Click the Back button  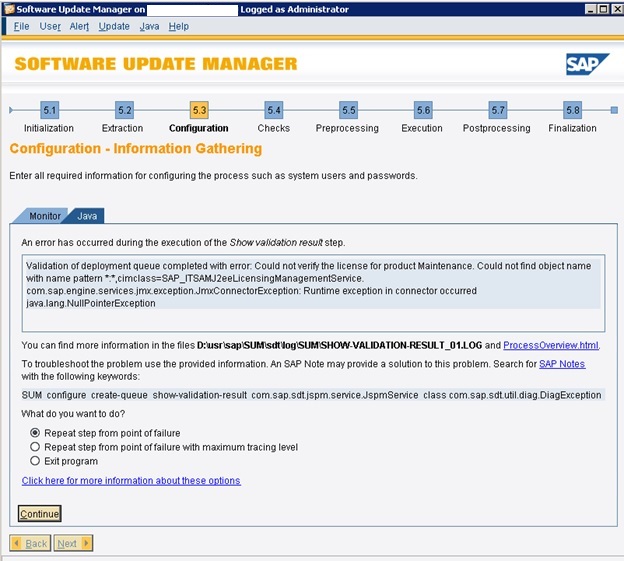30,543
